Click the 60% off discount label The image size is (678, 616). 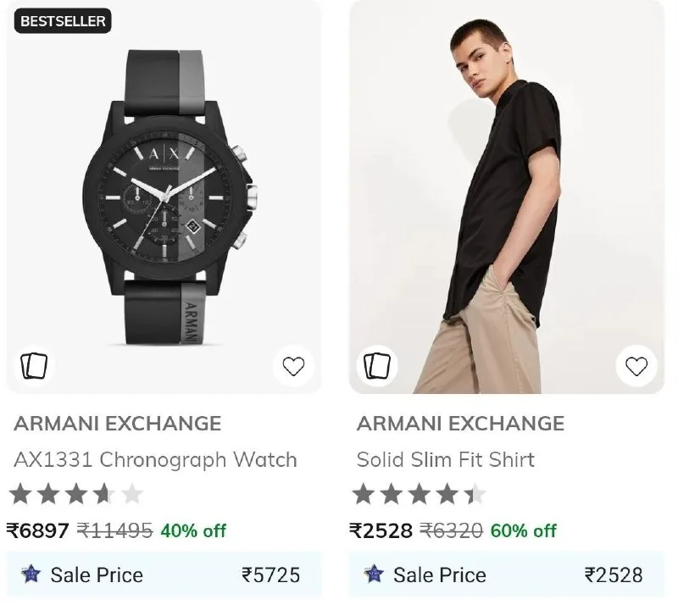(523, 530)
